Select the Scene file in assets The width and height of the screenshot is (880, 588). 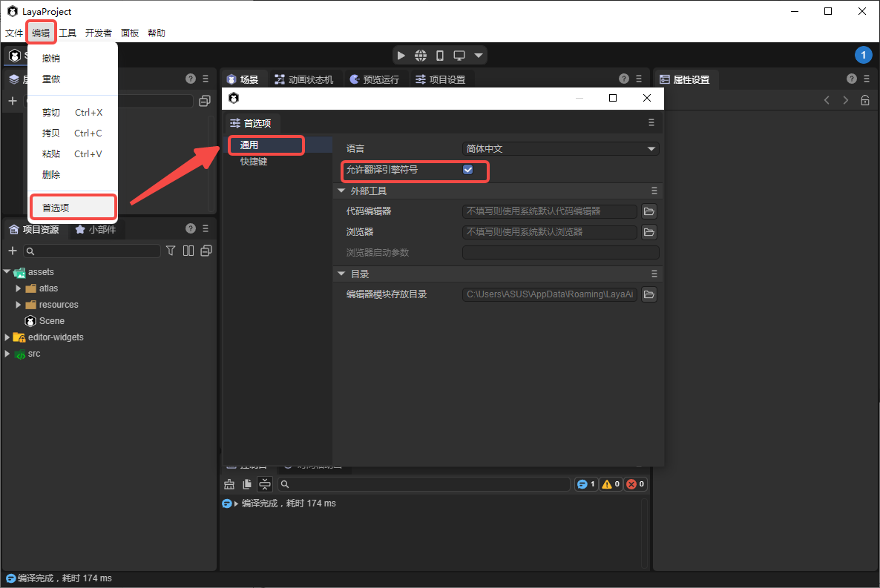click(51, 321)
